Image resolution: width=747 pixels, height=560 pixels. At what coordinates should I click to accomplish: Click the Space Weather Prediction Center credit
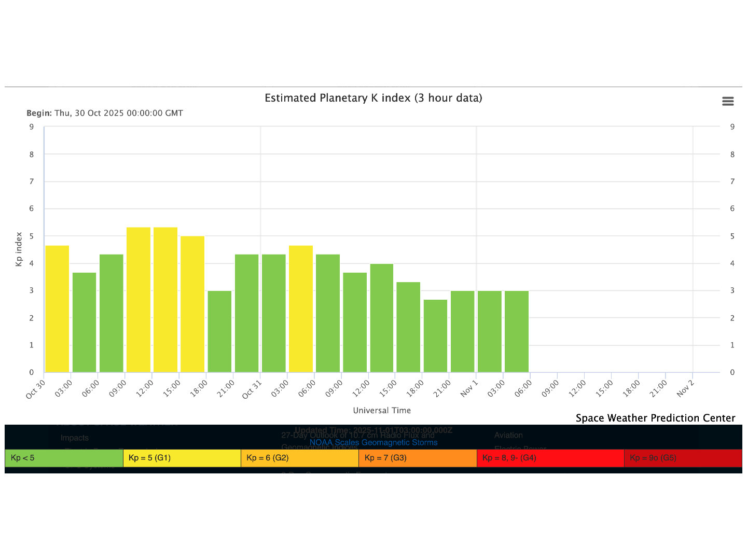point(655,418)
